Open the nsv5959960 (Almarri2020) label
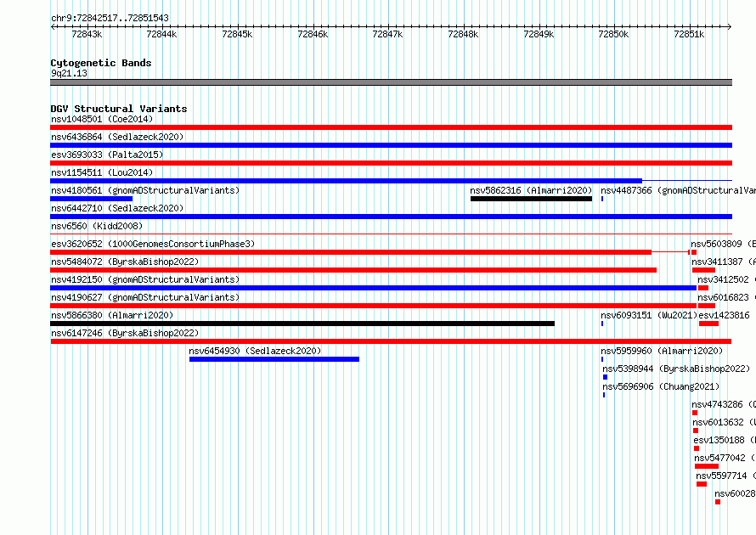Image resolution: width=756 pixels, height=535 pixels. pyautogui.click(x=662, y=351)
